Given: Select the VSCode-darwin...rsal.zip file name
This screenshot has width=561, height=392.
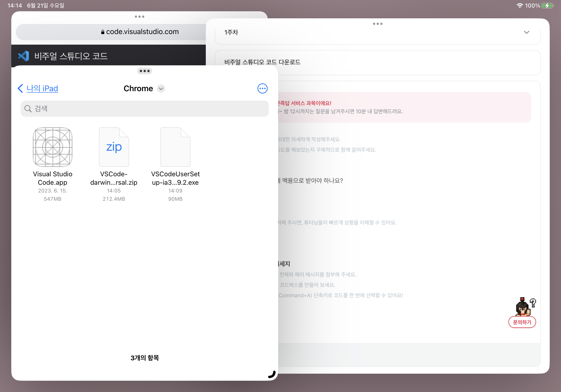Looking at the screenshot, I should 114,178.
